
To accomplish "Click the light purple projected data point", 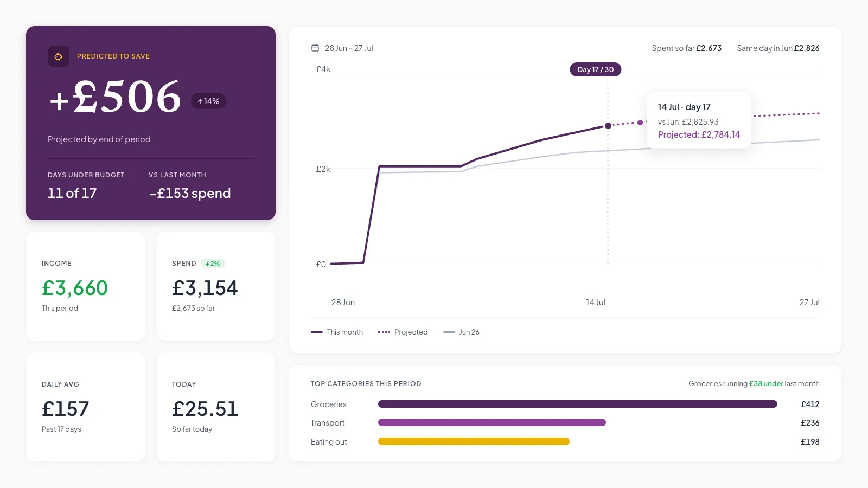I will (x=640, y=123).
